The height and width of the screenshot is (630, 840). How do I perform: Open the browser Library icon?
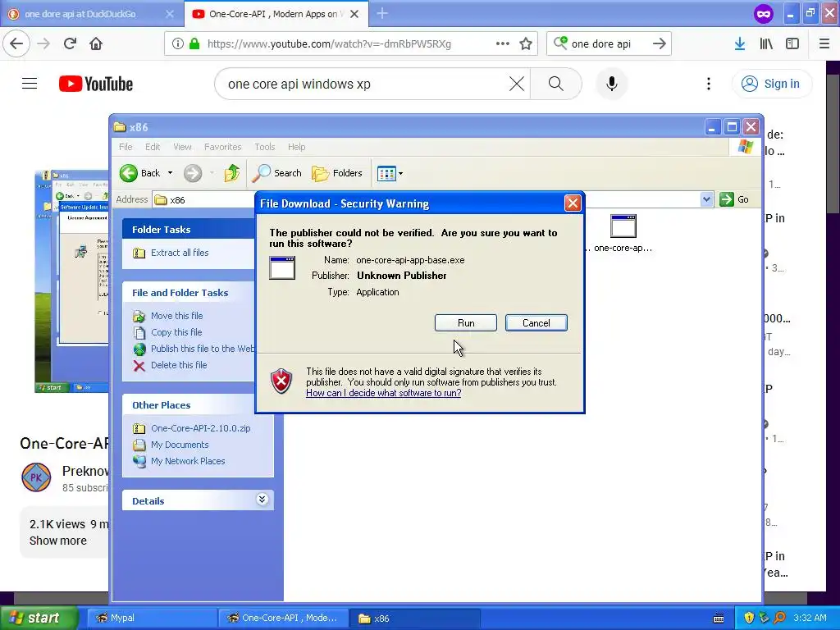tap(767, 43)
